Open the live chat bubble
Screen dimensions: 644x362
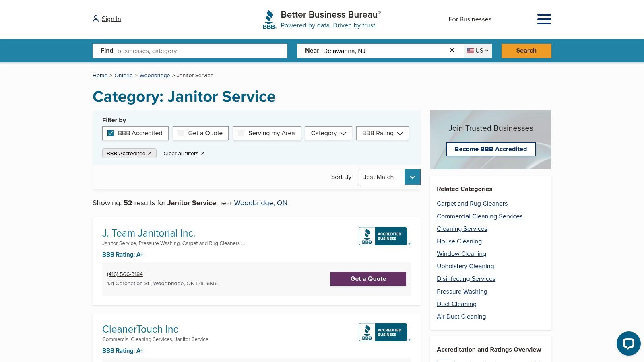pyautogui.click(x=628, y=343)
